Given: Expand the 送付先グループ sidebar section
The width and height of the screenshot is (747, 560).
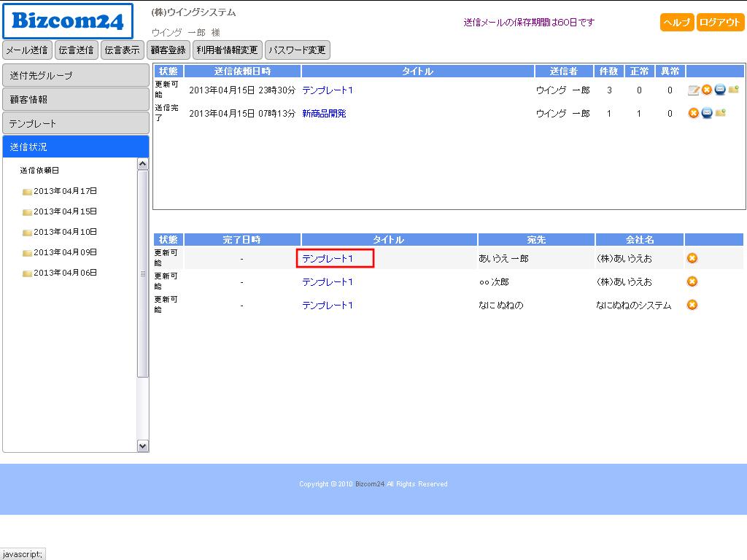Looking at the screenshot, I should (76, 75).
